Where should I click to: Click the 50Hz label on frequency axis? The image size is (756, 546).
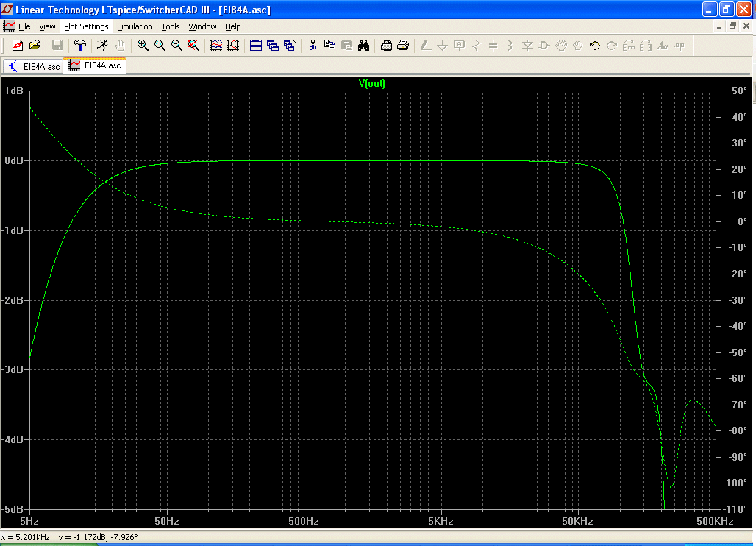(x=167, y=522)
